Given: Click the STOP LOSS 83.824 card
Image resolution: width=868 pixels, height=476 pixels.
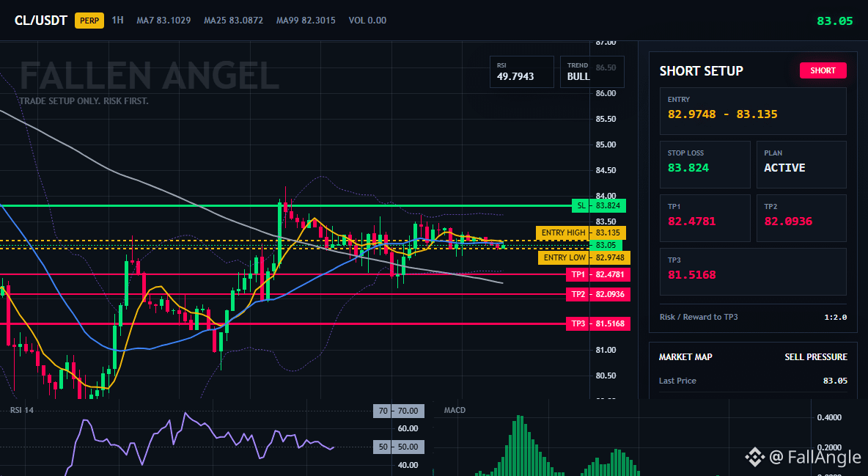Looking at the screenshot, I should click(x=705, y=164).
